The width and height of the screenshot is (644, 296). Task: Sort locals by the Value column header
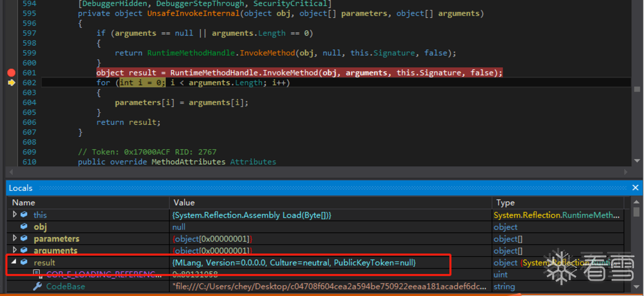click(184, 202)
